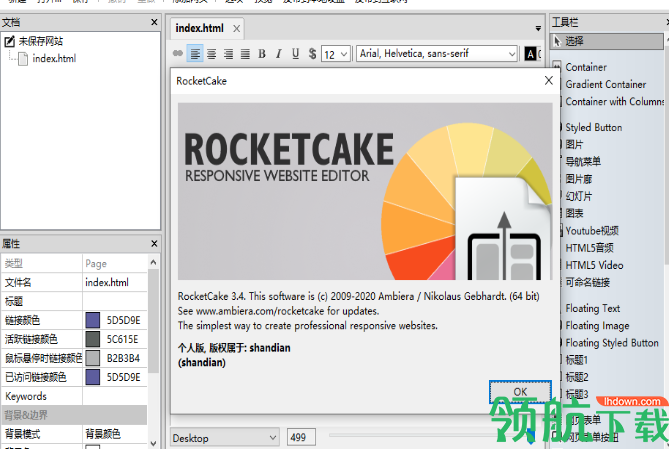Insert a 图表 element

point(574,213)
